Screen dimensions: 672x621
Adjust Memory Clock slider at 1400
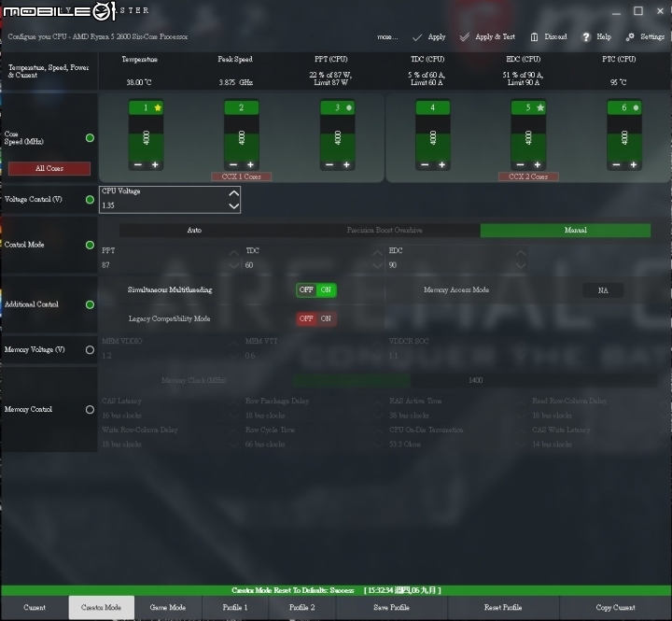(x=475, y=380)
